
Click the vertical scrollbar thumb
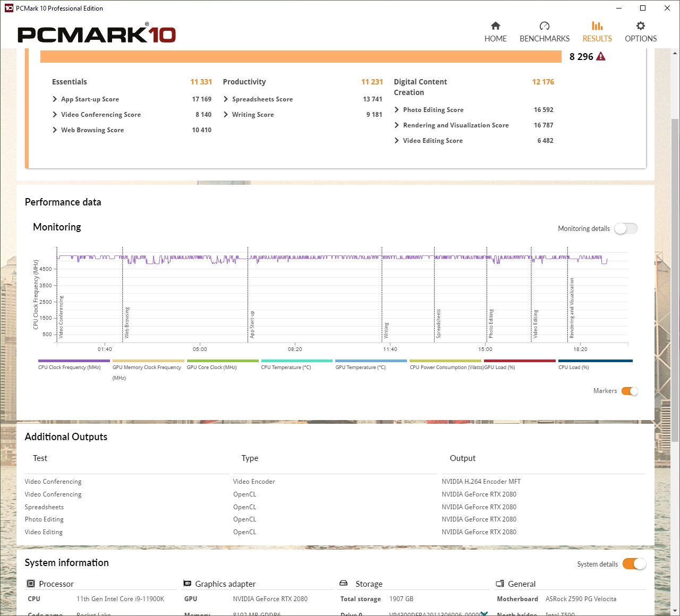click(x=675, y=280)
